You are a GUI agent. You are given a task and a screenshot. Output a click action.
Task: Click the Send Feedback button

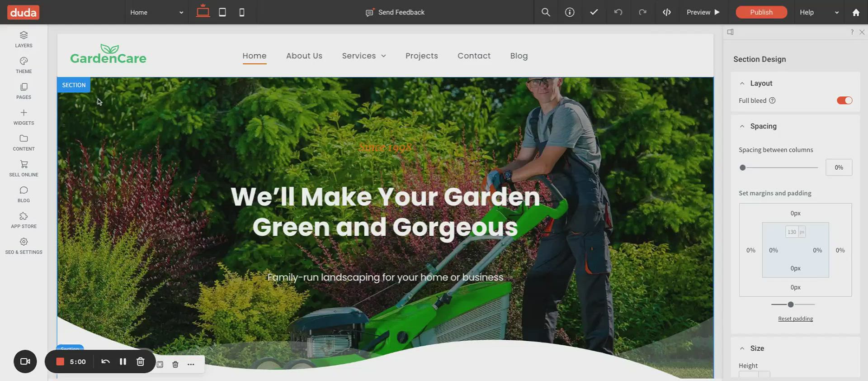tap(395, 12)
